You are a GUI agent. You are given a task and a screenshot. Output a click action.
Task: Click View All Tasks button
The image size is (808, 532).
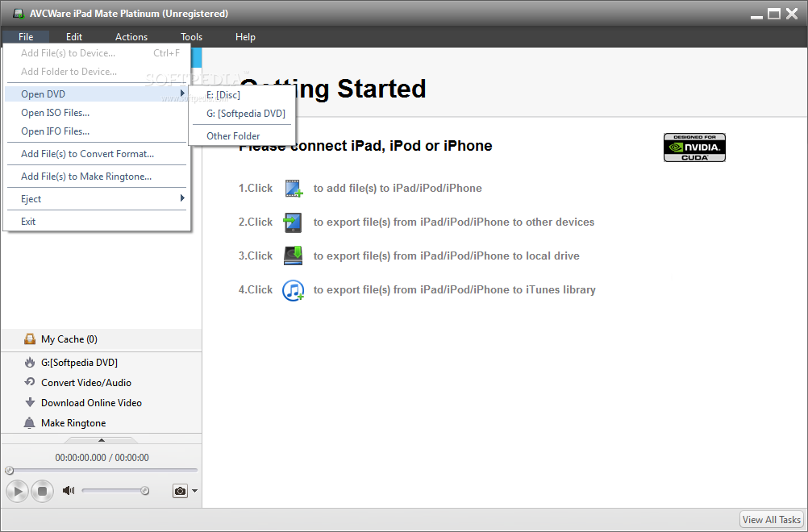771,520
